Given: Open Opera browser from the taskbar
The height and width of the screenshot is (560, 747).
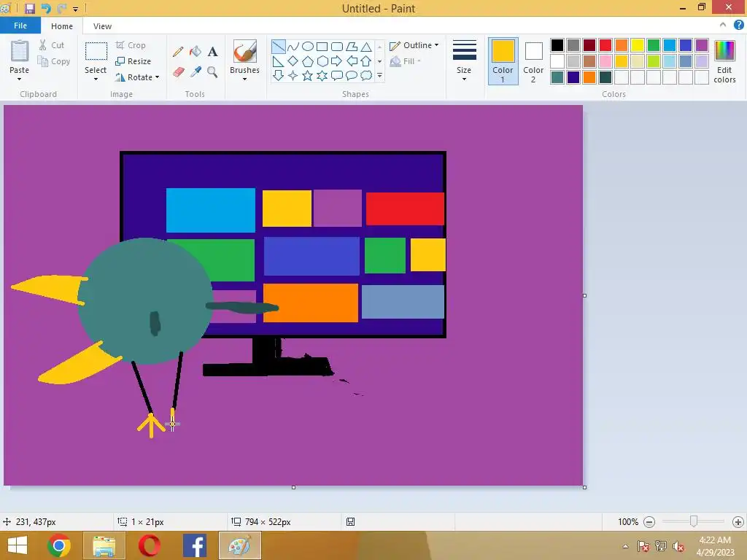Looking at the screenshot, I should (x=149, y=545).
